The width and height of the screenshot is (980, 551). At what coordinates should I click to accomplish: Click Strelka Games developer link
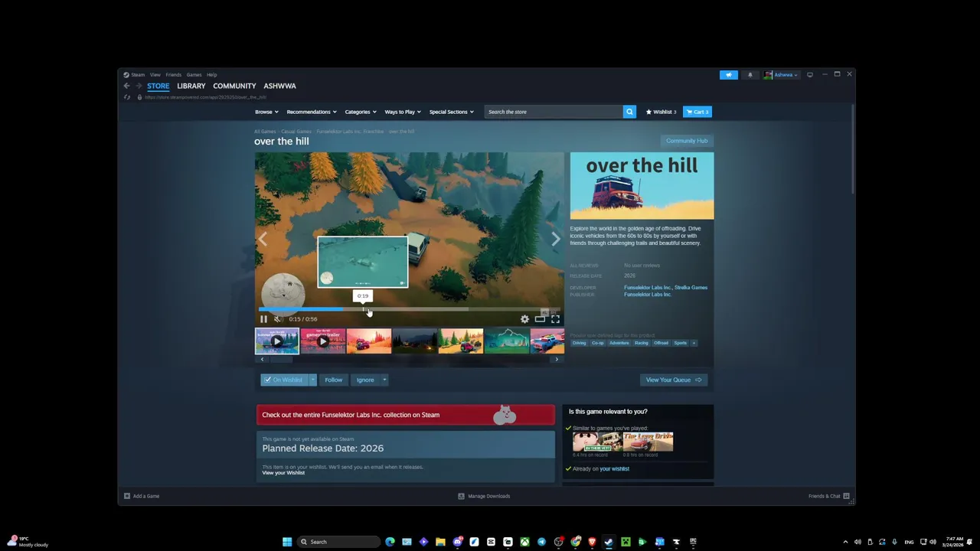[x=691, y=288]
